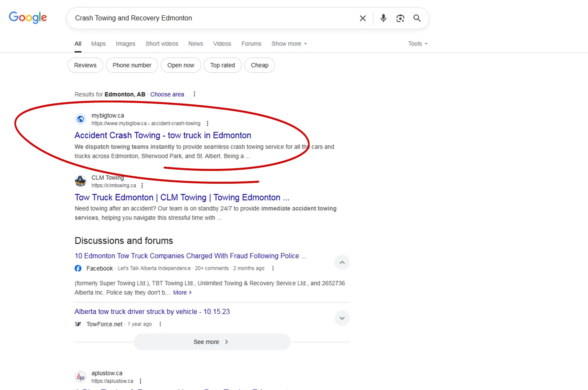Click the https://www.mybigtow.ca URL text
This screenshot has height=390, width=588.
[x=146, y=123]
